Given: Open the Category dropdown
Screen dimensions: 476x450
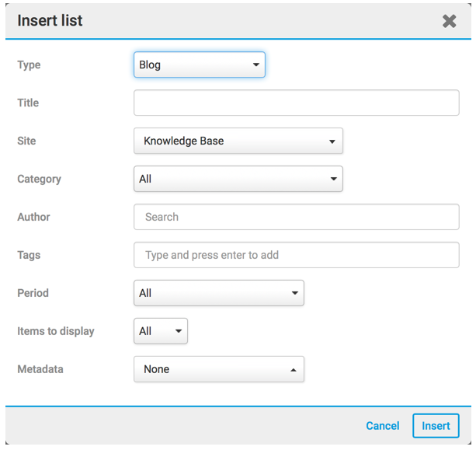Looking at the screenshot, I should tap(238, 179).
